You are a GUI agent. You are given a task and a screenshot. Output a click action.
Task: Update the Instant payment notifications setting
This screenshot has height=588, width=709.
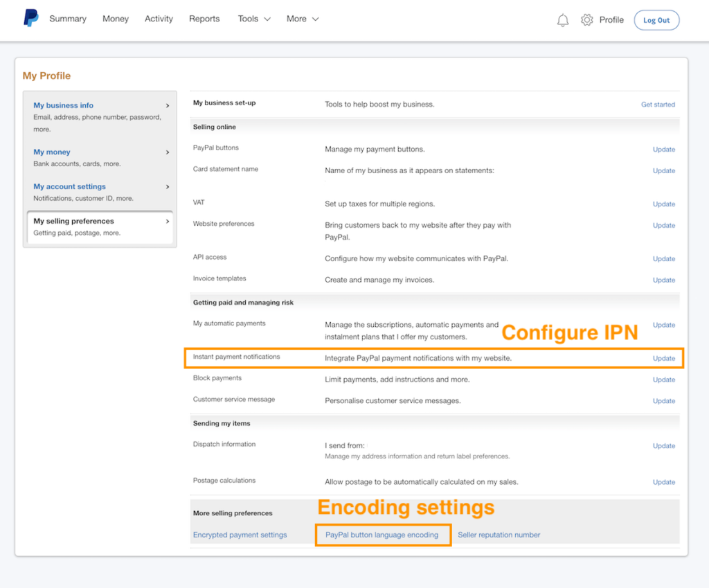[663, 358]
